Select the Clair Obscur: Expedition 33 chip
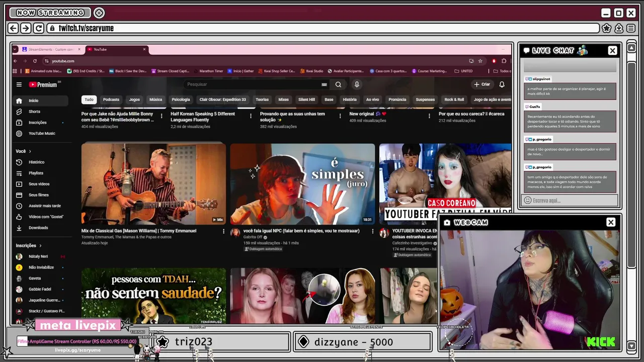The image size is (644, 362). (x=222, y=100)
